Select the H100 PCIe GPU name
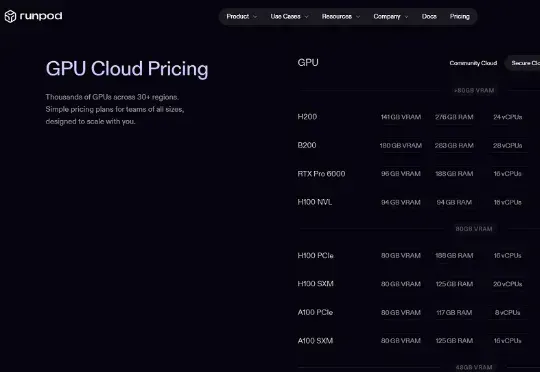The width and height of the screenshot is (540, 372). (315, 256)
